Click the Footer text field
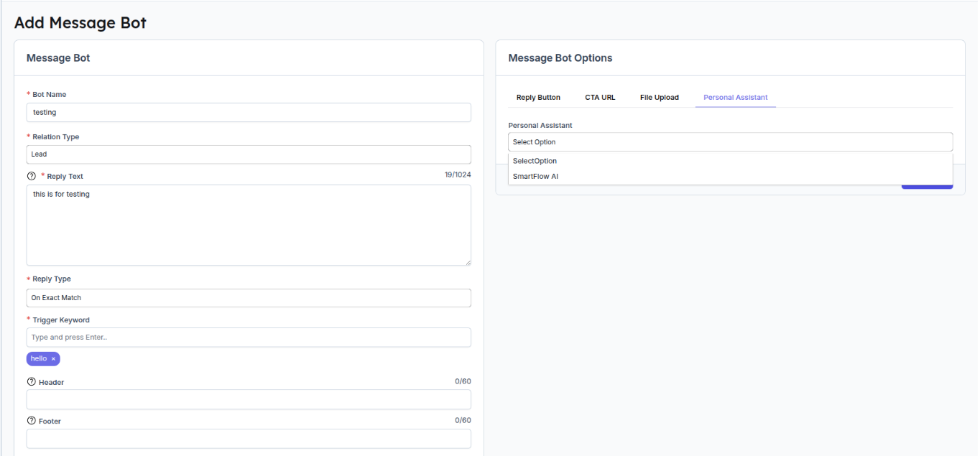 click(x=249, y=439)
